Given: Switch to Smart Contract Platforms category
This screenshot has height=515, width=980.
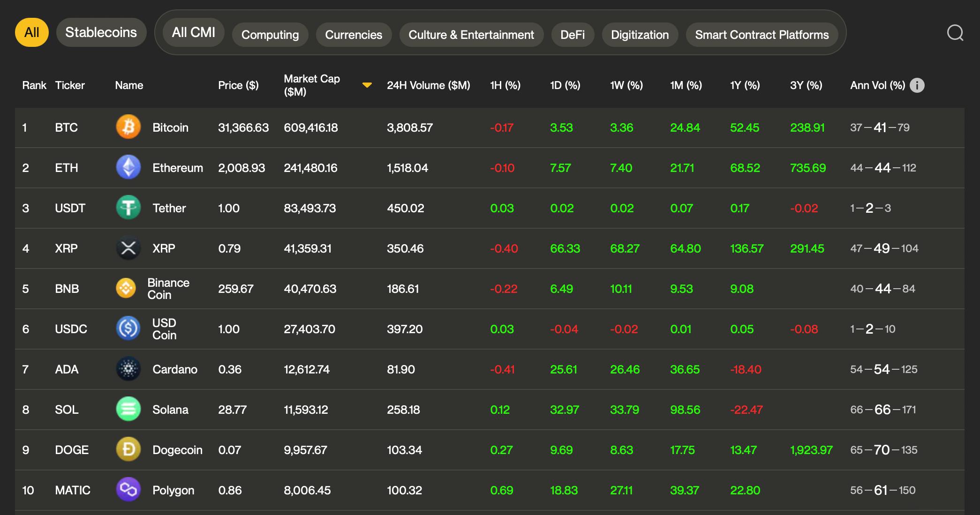Looking at the screenshot, I should (761, 35).
